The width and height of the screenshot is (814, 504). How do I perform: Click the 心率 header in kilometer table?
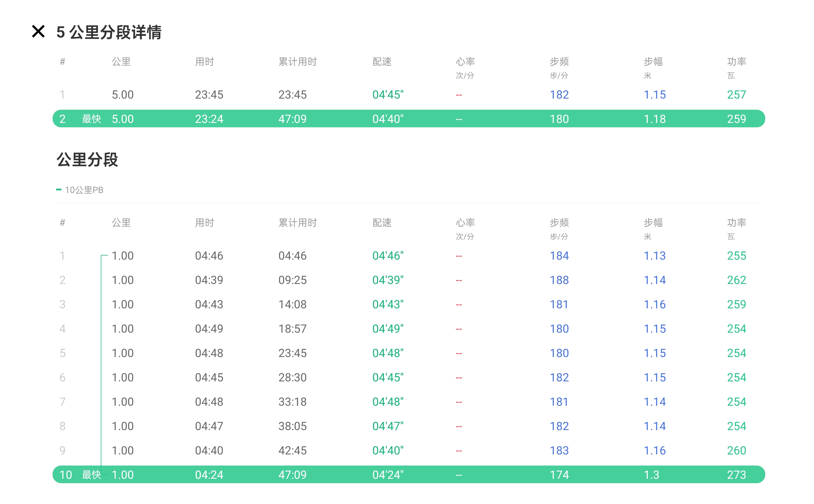coord(465,223)
